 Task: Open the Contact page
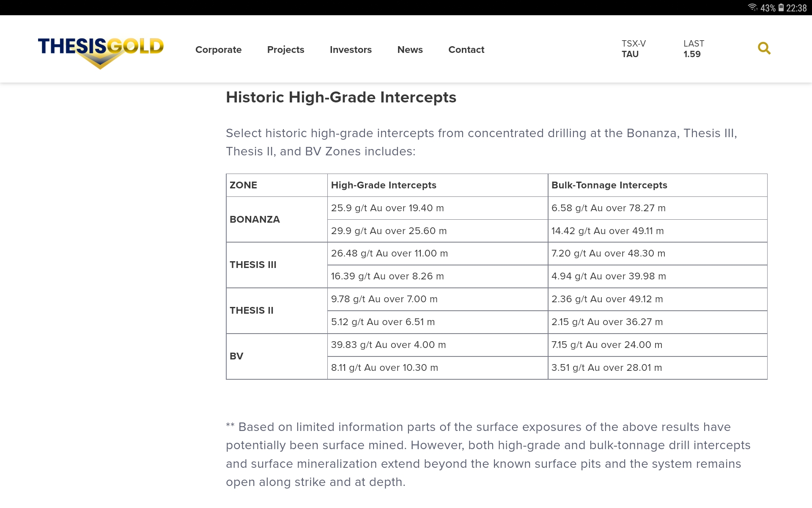tap(466, 50)
